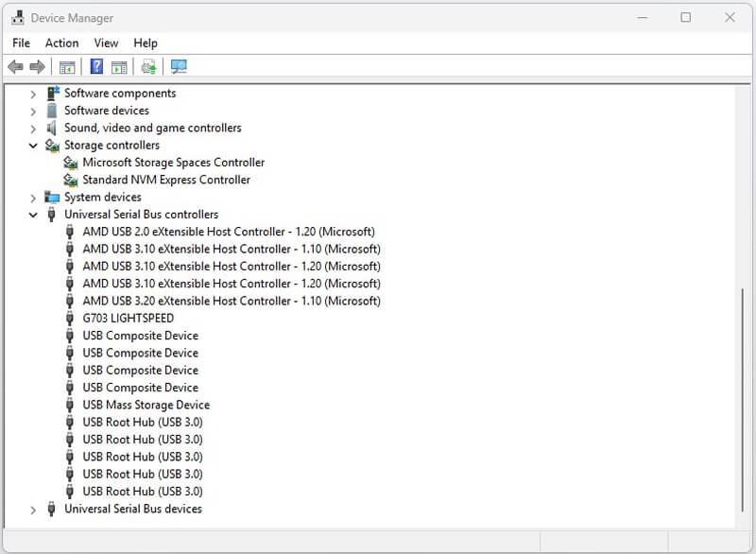Expand the Software components node
This screenshot has height=554, width=756.
pos(33,94)
